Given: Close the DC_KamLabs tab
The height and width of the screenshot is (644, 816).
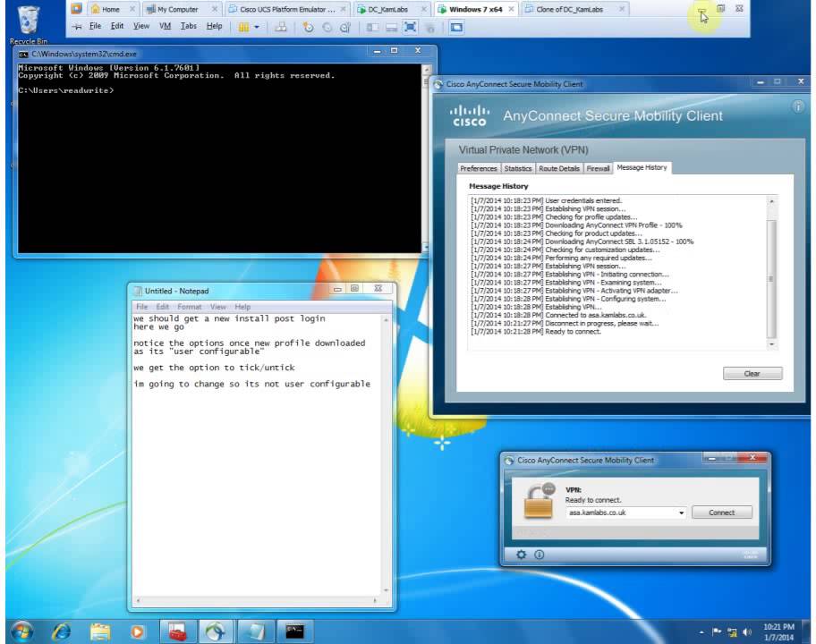Looking at the screenshot, I should tap(424, 9).
